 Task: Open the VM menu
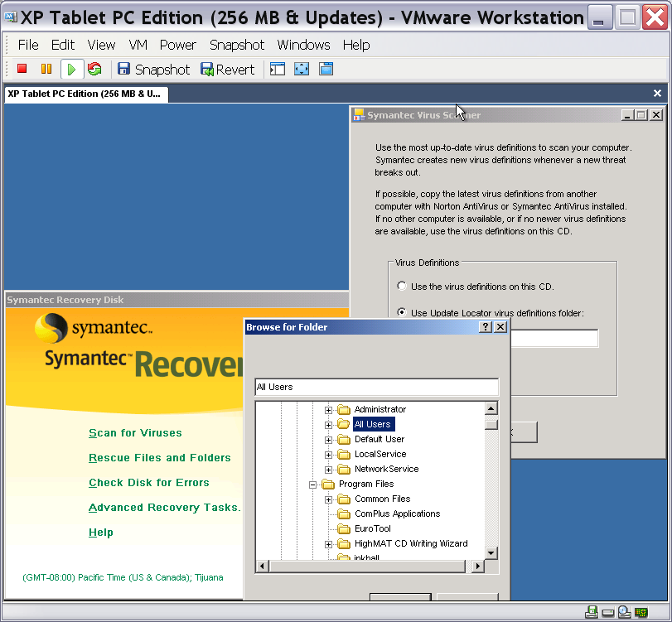[x=138, y=45]
